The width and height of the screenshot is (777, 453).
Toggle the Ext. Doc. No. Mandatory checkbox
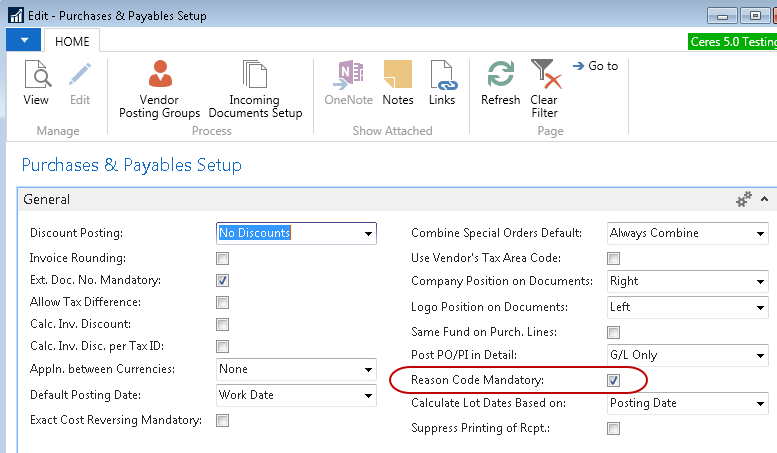(x=223, y=281)
